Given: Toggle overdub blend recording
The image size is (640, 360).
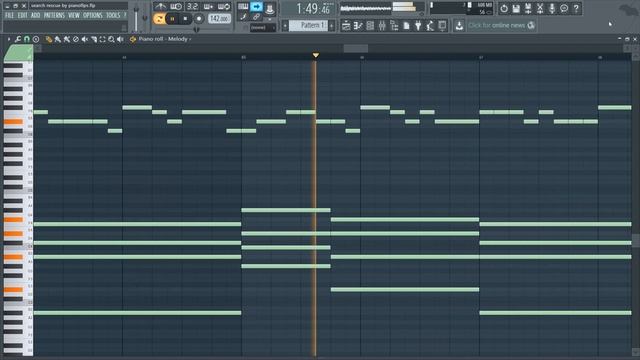Looking at the screenshot, I should tap(208, 7).
